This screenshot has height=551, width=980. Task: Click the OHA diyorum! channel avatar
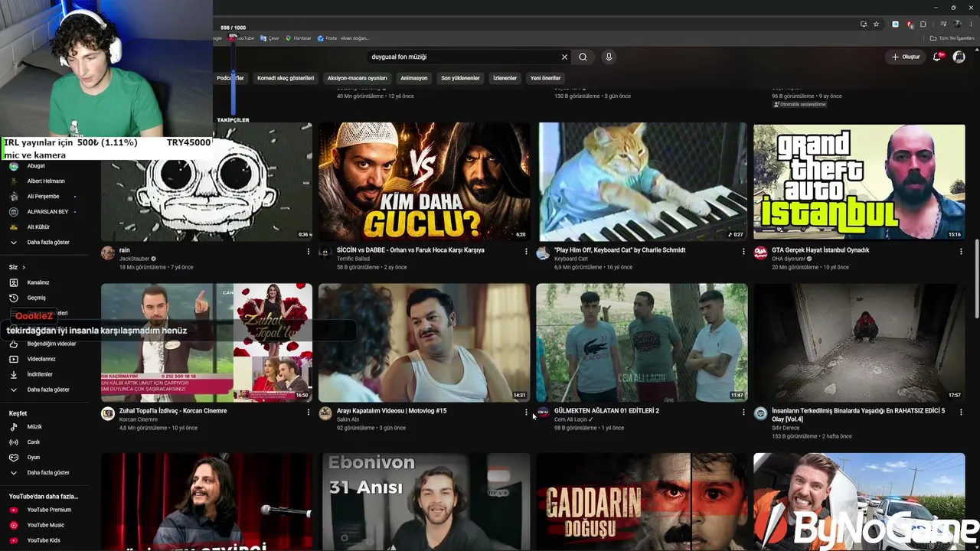760,253
